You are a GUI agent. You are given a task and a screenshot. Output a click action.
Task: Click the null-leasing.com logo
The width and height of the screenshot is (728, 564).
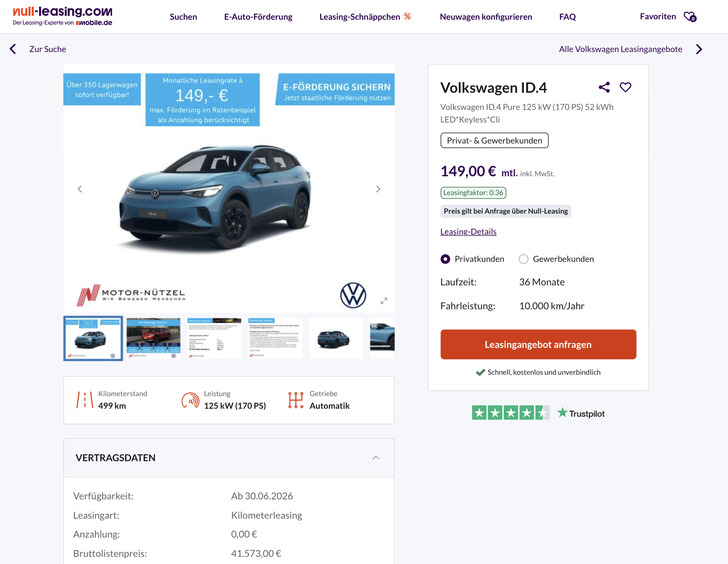tap(63, 16)
